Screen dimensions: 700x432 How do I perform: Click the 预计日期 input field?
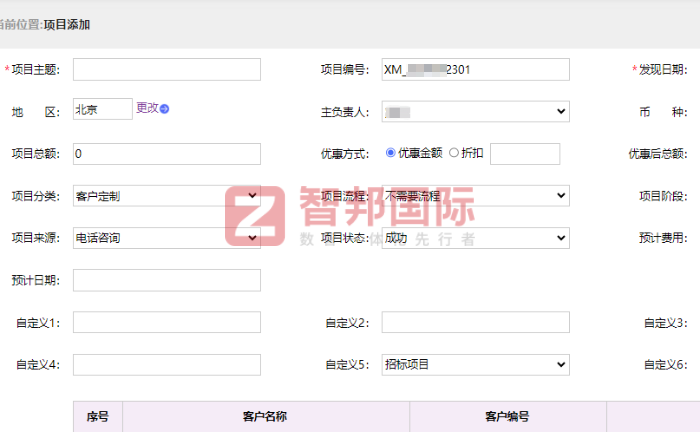166,280
